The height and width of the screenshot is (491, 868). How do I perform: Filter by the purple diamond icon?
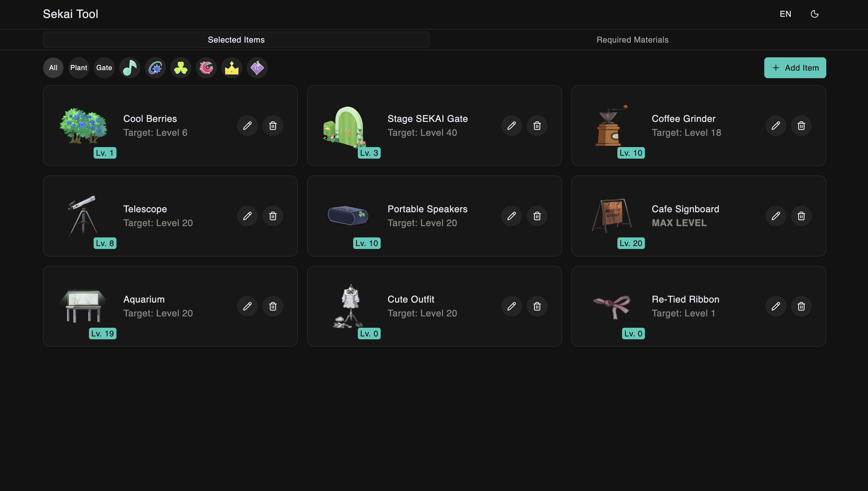click(x=257, y=68)
